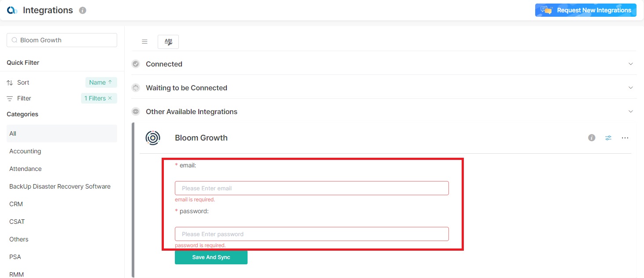
Task: Open the Bloom Growth three-dot menu
Action: (x=625, y=138)
